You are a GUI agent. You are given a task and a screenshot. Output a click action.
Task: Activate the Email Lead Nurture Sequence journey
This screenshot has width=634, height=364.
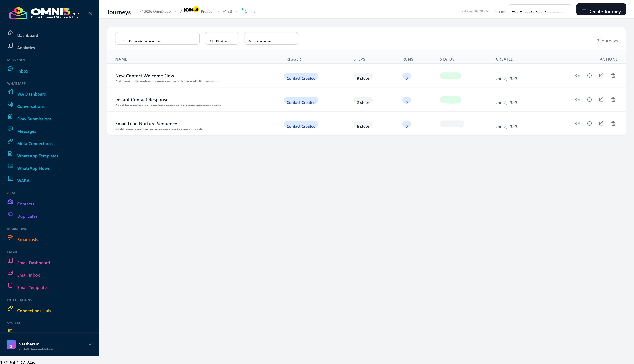click(x=589, y=123)
